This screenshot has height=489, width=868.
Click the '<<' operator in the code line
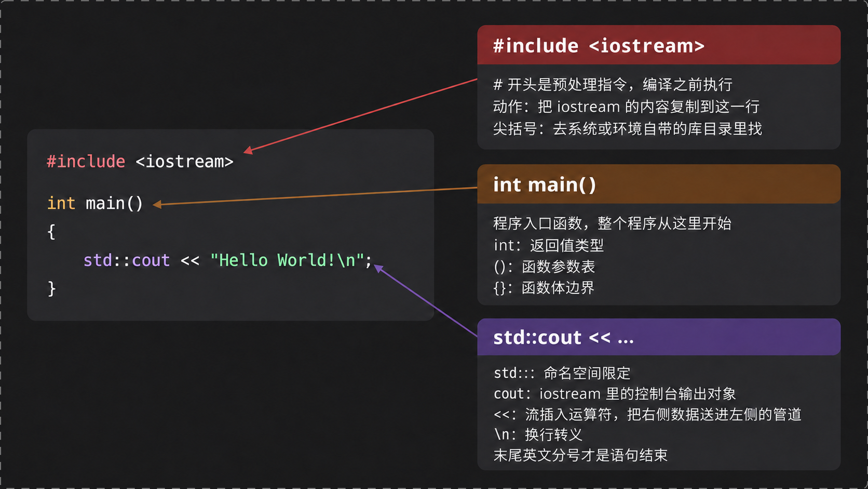pyautogui.click(x=190, y=260)
